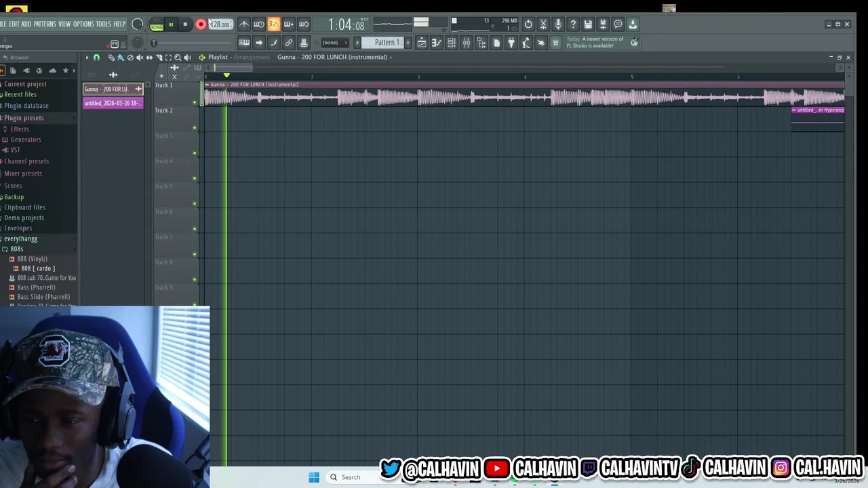Mute Track 7 with its green light
The image size is (868, 488).
click(195, 254)
